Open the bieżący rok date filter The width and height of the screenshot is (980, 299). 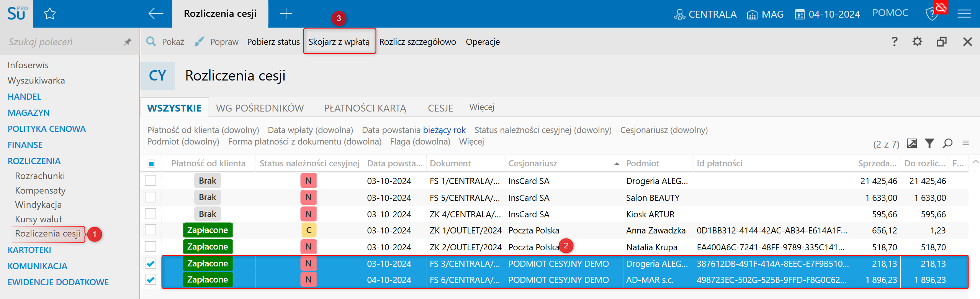[444, 130]
